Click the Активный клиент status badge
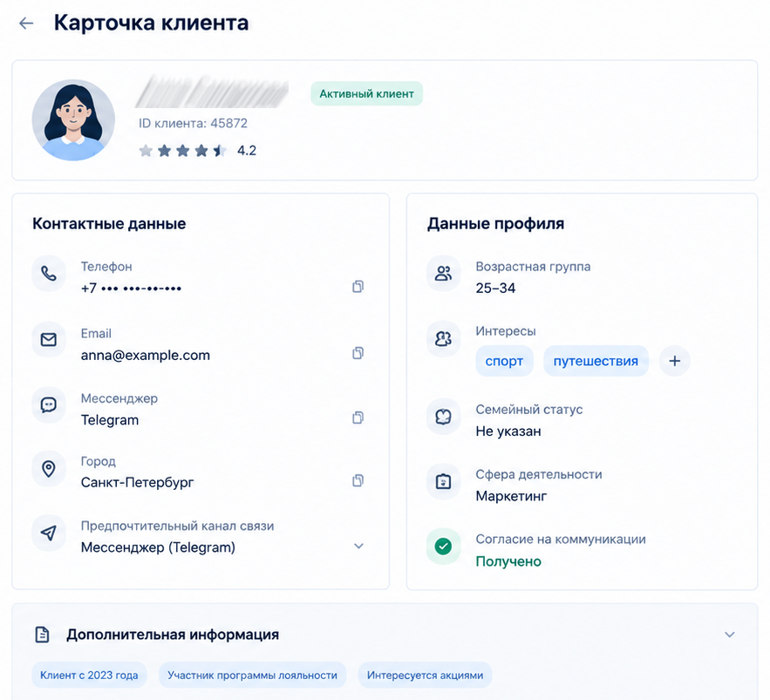Image resolution: width=770 pixels, height=700 pixels. [366, 94]
